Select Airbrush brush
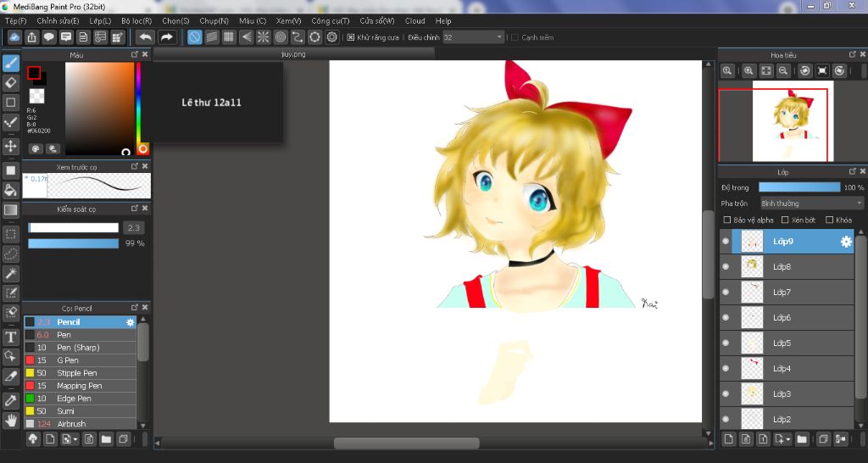The height and width of the screenshot is (463, 868). [81, 424]
